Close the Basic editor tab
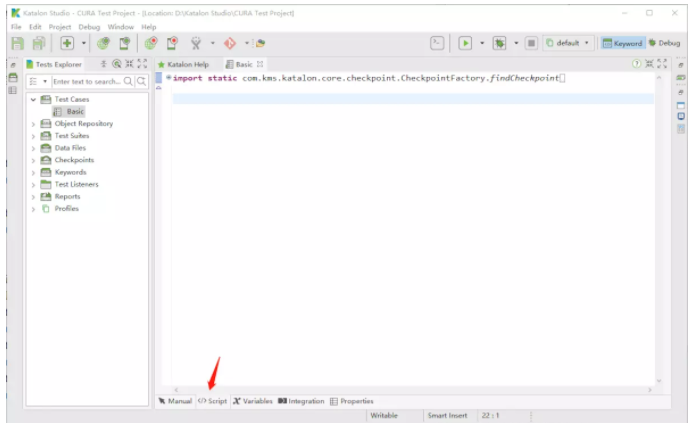The image size is (697, 431). (260, 64)
